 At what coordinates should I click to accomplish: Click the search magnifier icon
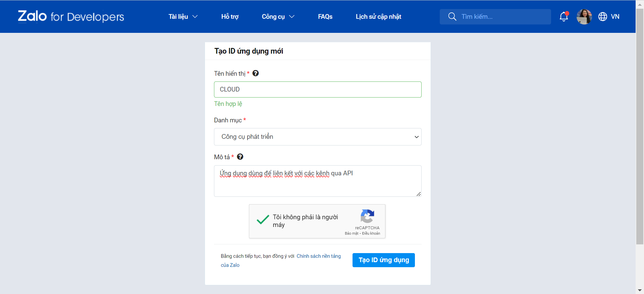[x=452, y=16]
